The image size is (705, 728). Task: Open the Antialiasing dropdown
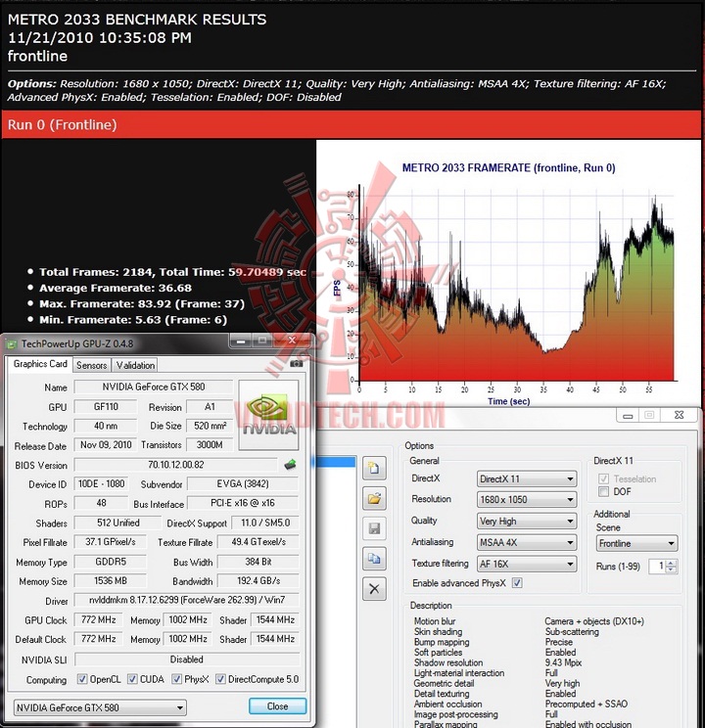coord(527,542)
